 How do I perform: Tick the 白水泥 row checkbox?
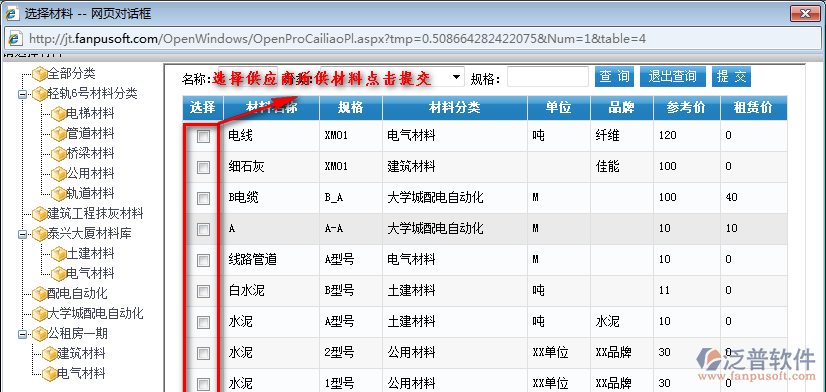click(x=203, y=291)
